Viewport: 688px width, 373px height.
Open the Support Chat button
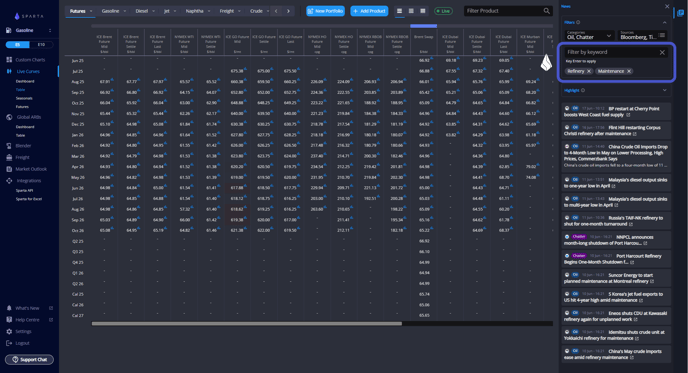[29, 359]
